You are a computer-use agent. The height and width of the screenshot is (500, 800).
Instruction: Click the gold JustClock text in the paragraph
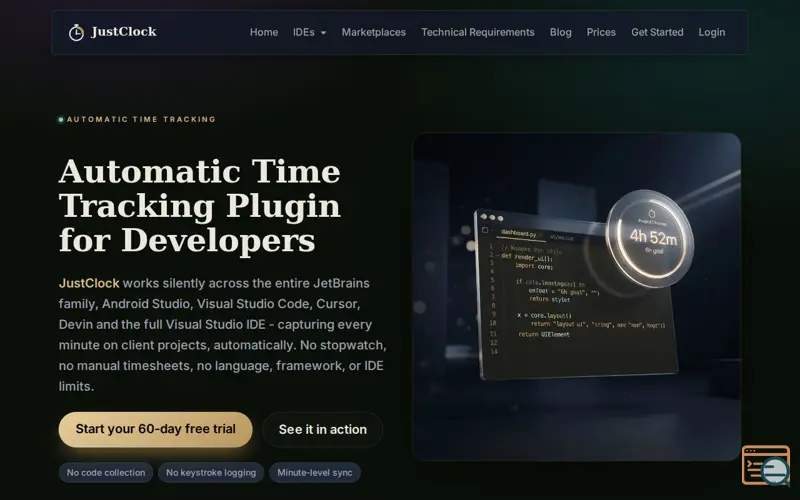[89, 283]
